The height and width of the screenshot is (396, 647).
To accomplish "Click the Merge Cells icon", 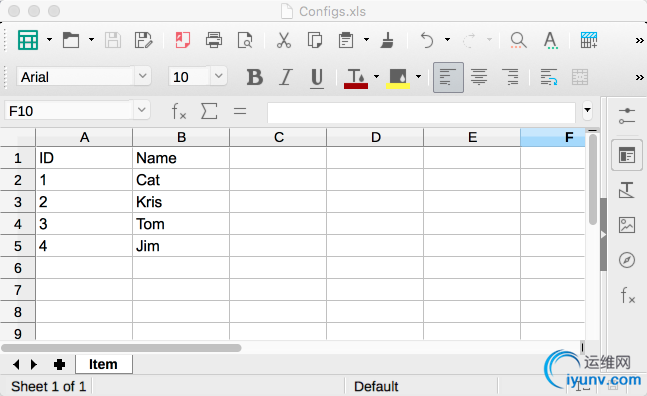I will tap(580, 77).
